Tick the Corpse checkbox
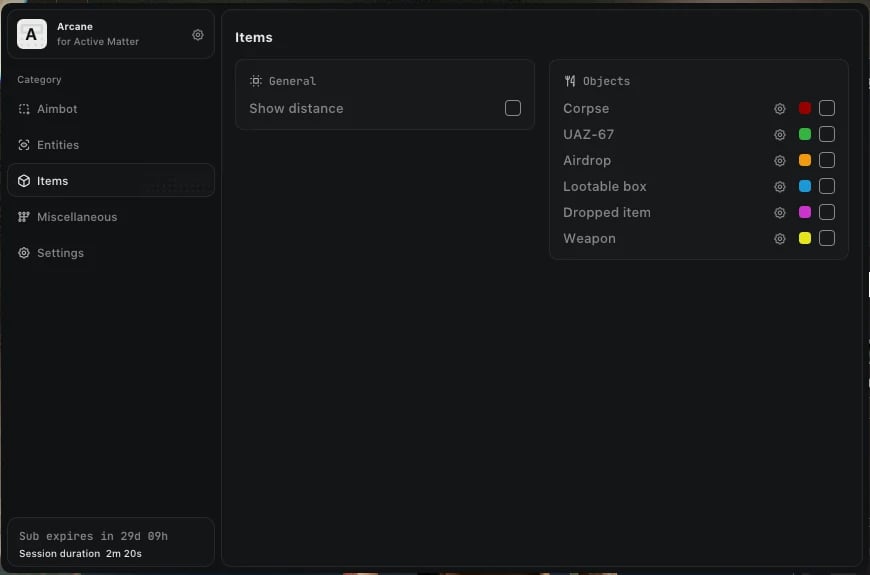Viewport: 870px width, 575px height. coord(827,108)
